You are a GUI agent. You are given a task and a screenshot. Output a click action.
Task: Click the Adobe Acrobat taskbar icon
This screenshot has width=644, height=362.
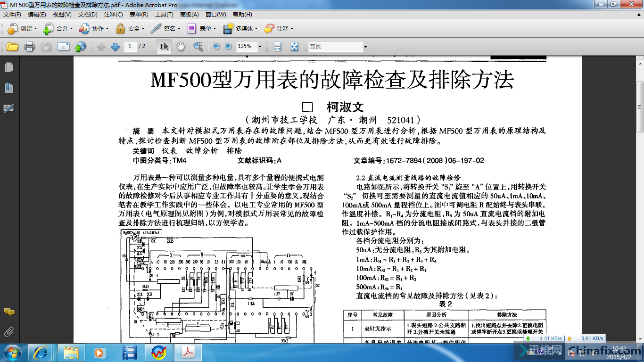click(188, 352)
